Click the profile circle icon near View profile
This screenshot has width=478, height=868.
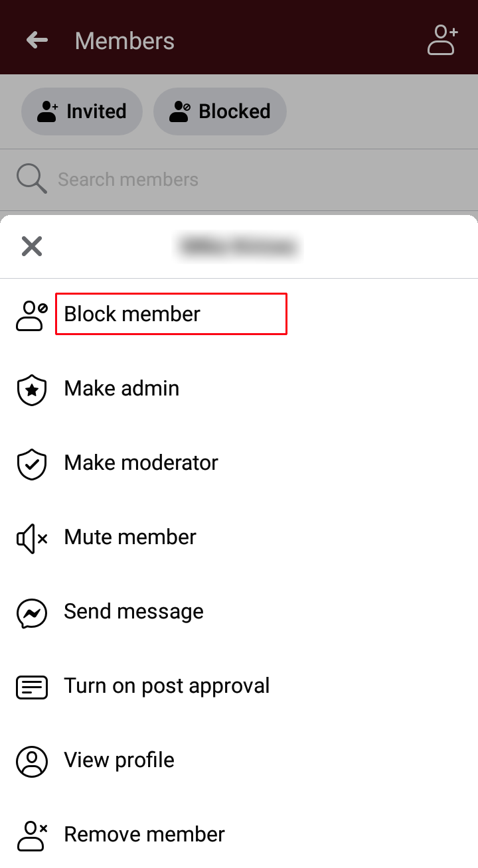[31, 762]
